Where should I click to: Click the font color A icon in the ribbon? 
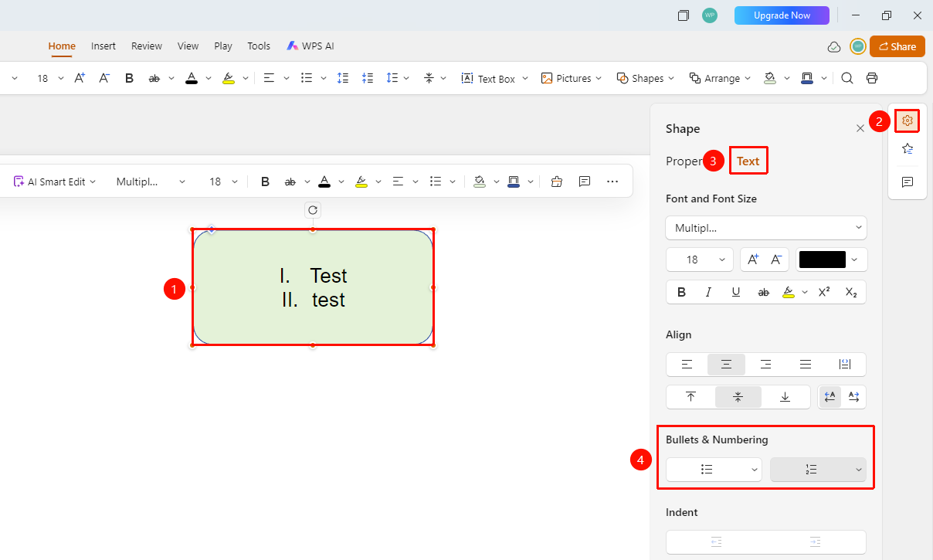point(192,78)
